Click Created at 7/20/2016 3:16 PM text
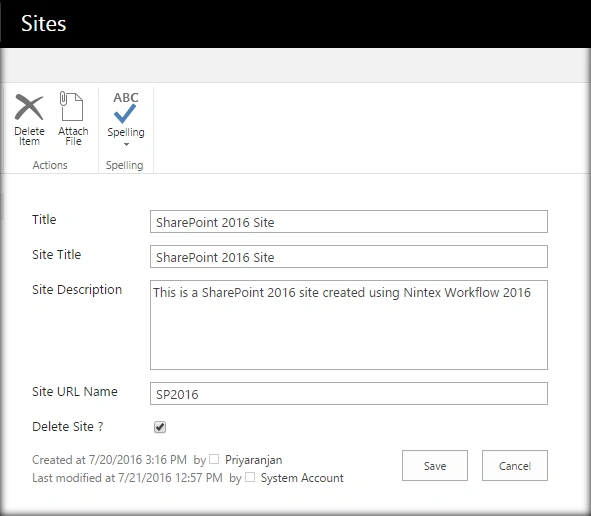This screenshot has height=516, width=591. coord(109,460)
